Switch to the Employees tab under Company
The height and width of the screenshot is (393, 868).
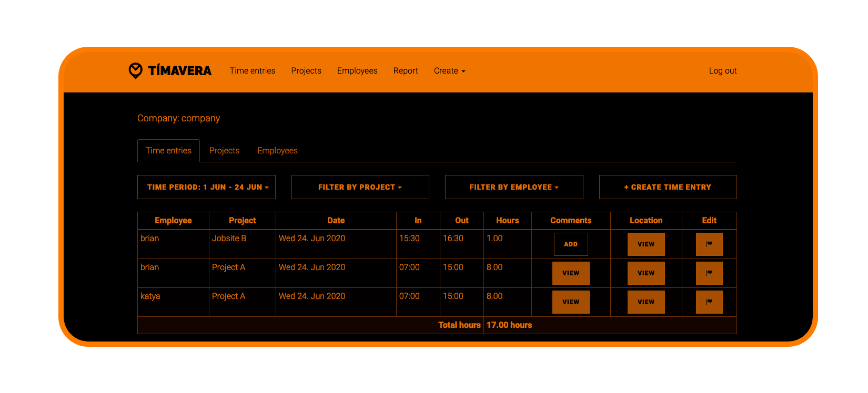click(277, 151)
